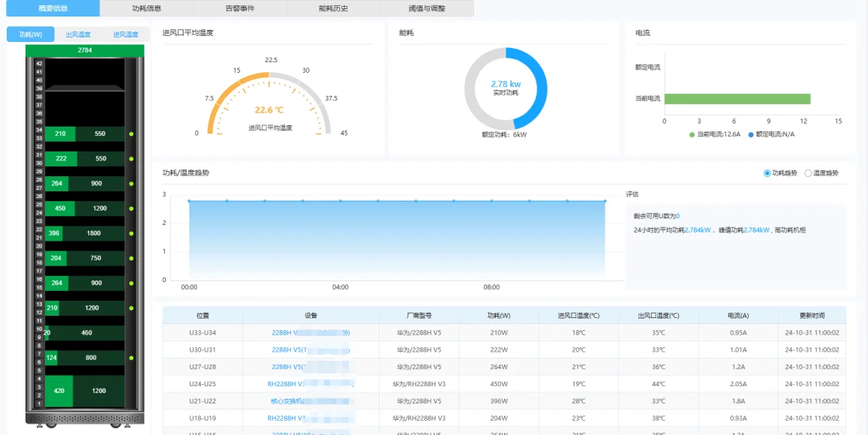Click 设备 column header
The height and width of the screenshot is (435, 868).
pyautogui.click(x=311, y=316)
